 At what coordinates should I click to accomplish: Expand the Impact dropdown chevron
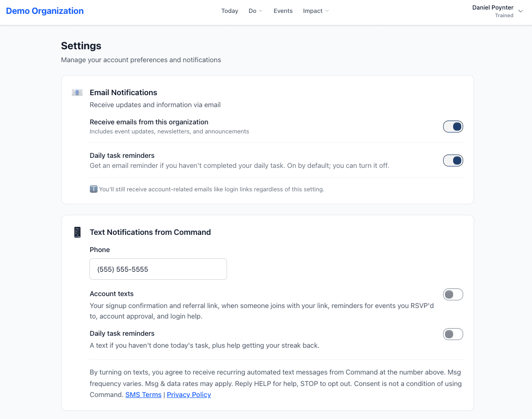[327, 11]
